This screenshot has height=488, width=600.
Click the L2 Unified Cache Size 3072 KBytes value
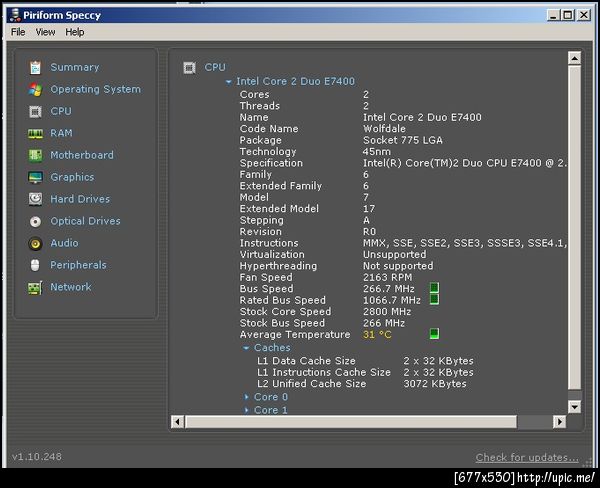(435, 384)
